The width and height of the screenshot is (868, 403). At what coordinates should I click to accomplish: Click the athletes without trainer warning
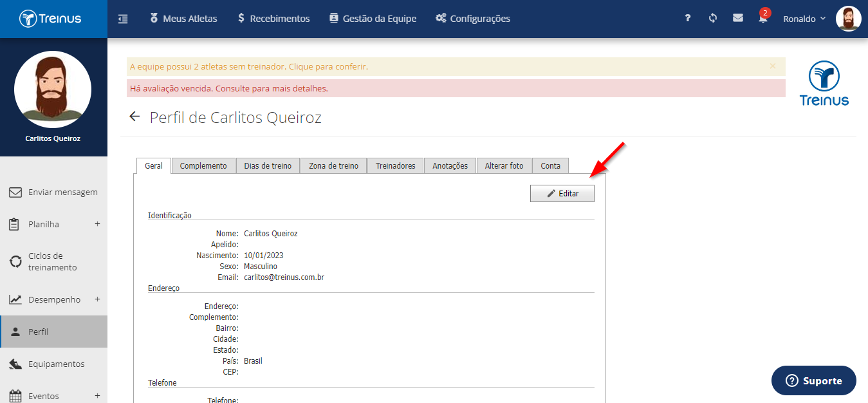pyautogui.click(x=249, y=66)
